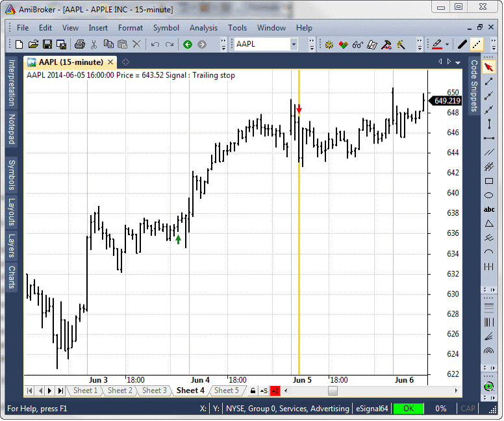
Task: Open the Symbol menu
Action: [x=166, y=28]
